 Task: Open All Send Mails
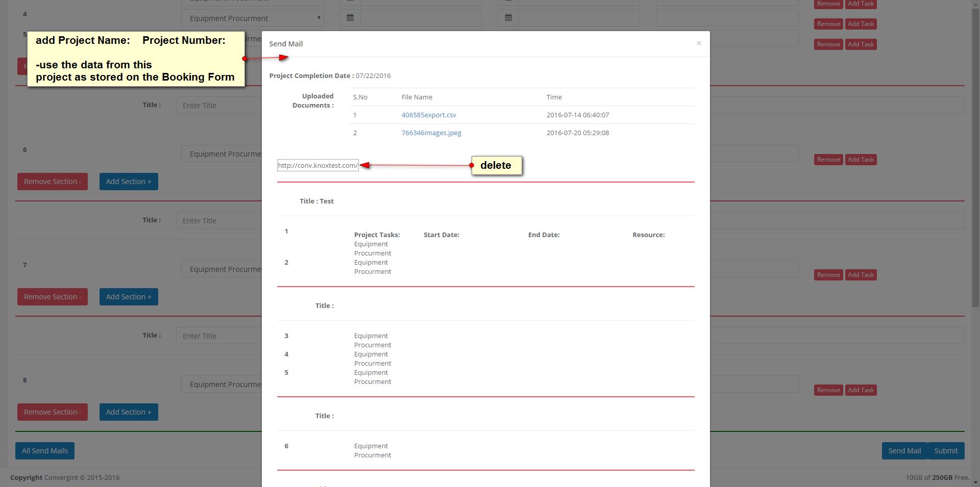point(45,451)
